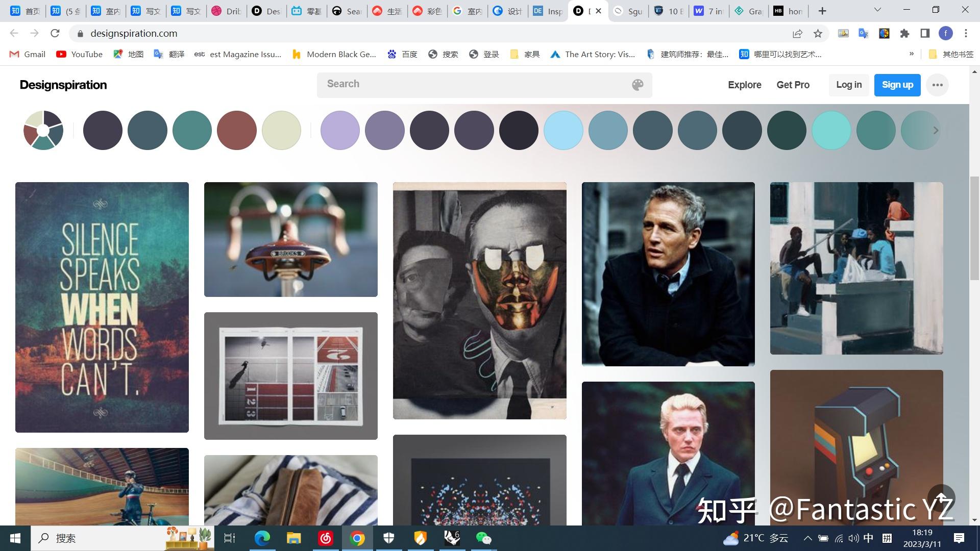Open the masked face collage image
This screenshot has width=980, height=551.
pyautogui.click(x=480, y=300)
